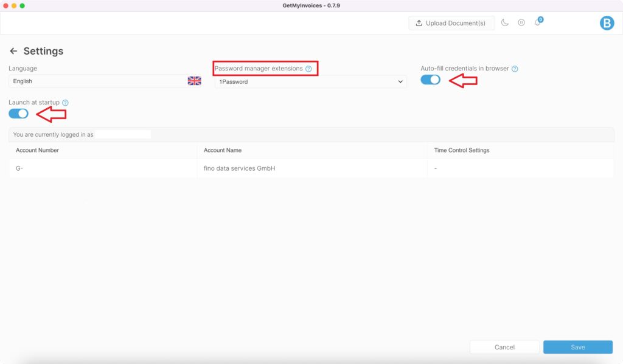Click the Save button
623x364 pixels.
[x=578, y=347]
